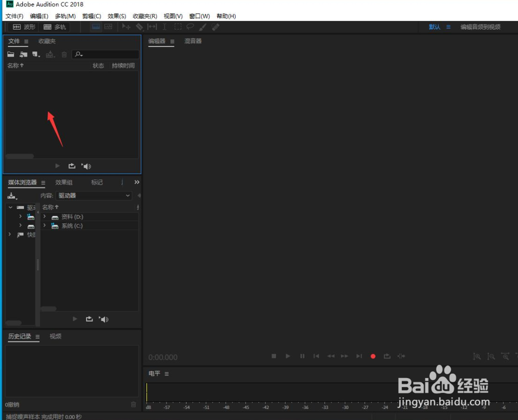Switch to the 标记 tab
This screenshot has height=420, width=518.
click(97, 182)
